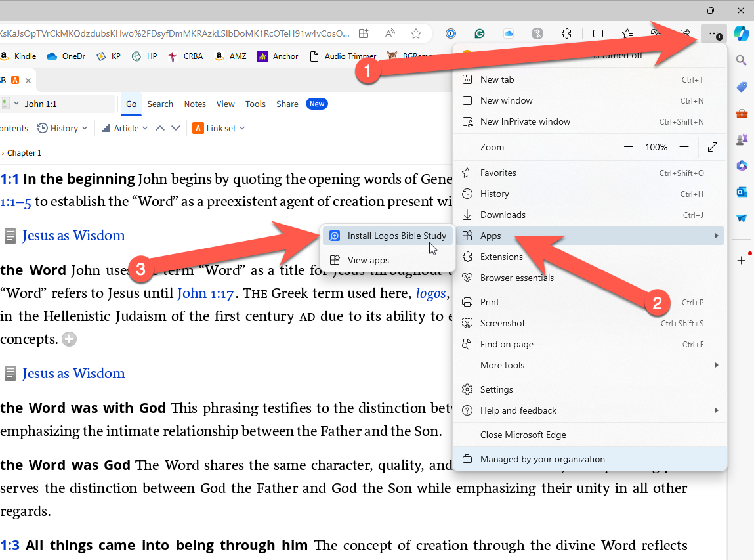The width and height of the screenshot is (754, 560).
Task: Open the Grammarly extension icon
Action: coord(480,33)
